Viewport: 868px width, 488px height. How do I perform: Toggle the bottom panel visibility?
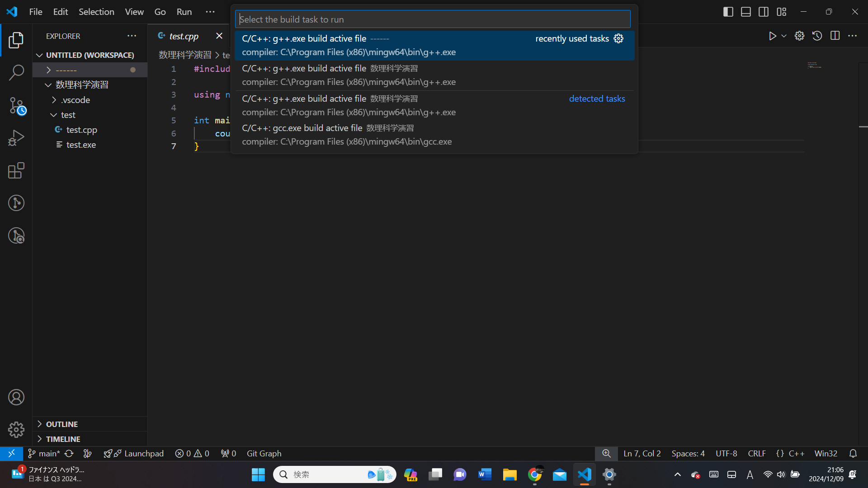coord(745,12)
